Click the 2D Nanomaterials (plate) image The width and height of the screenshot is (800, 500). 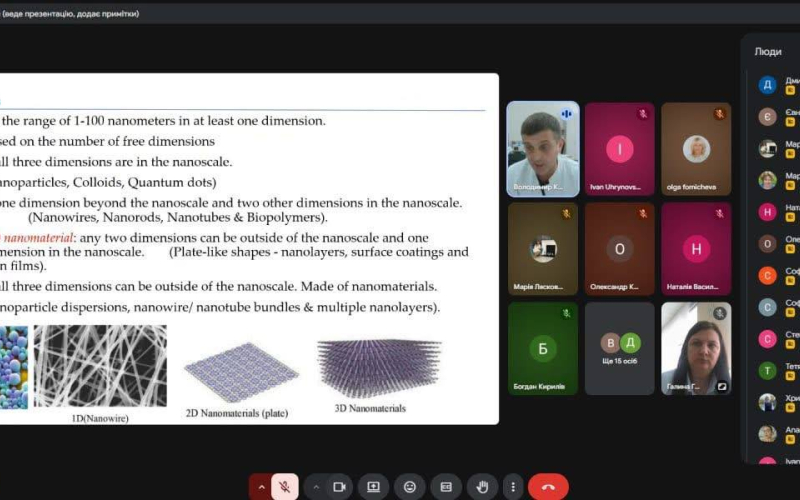241,372
